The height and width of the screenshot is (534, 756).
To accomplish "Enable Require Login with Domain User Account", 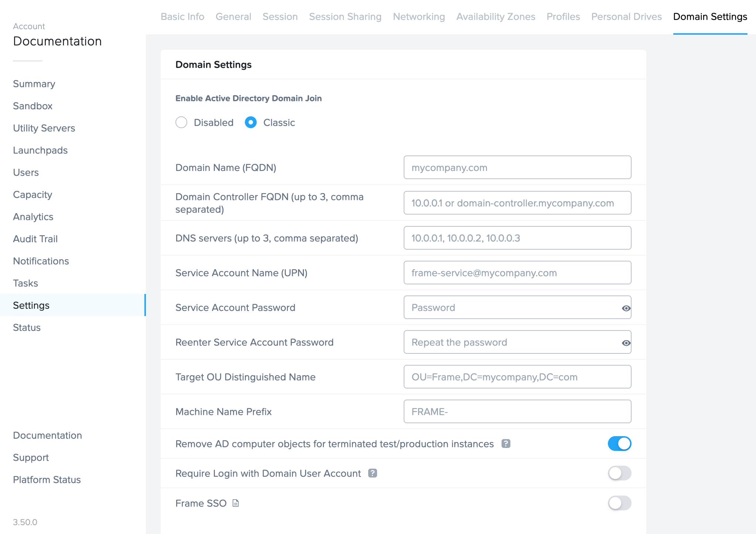I will click(x=619, y=473).
